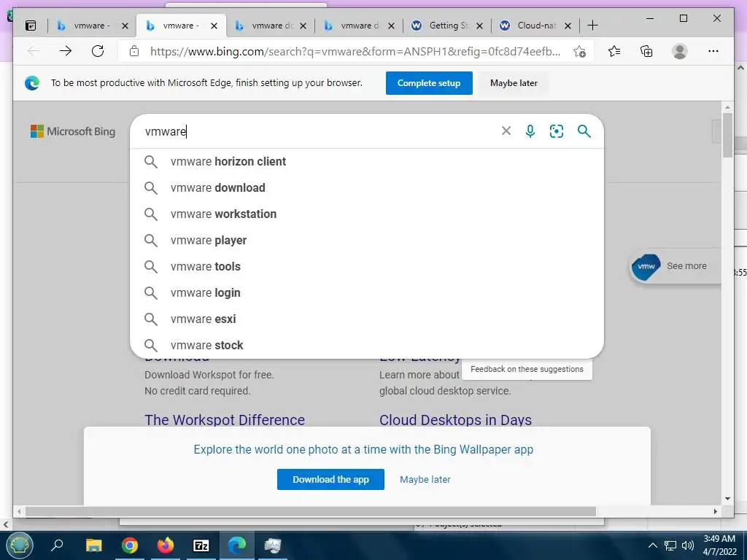Open the Favorites list icon

click(x=614, y=51)
